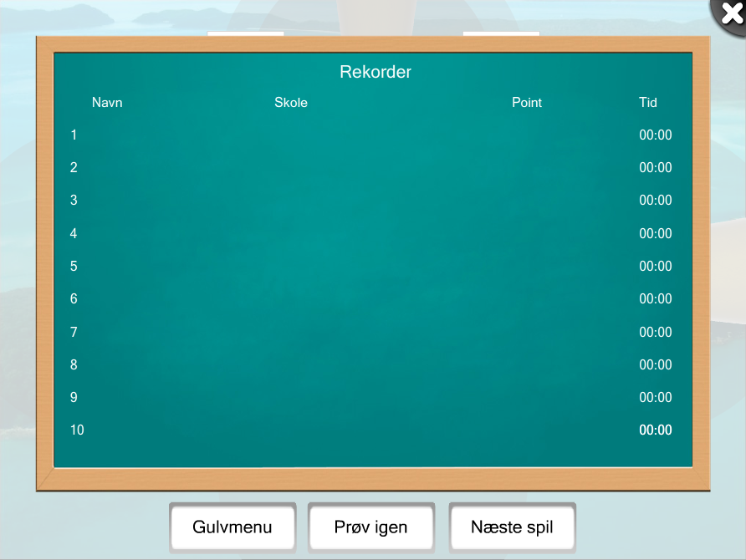The width and height of the screenshot is (746, 560).
Task: Select the Navn column header
Action: tap(107, 103)
